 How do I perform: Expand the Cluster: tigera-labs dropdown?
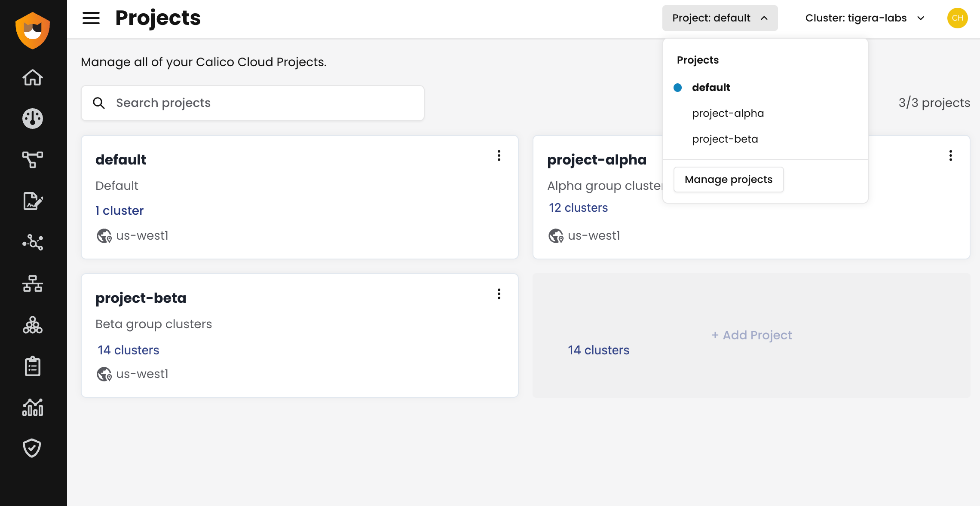(x=864, y=18)
